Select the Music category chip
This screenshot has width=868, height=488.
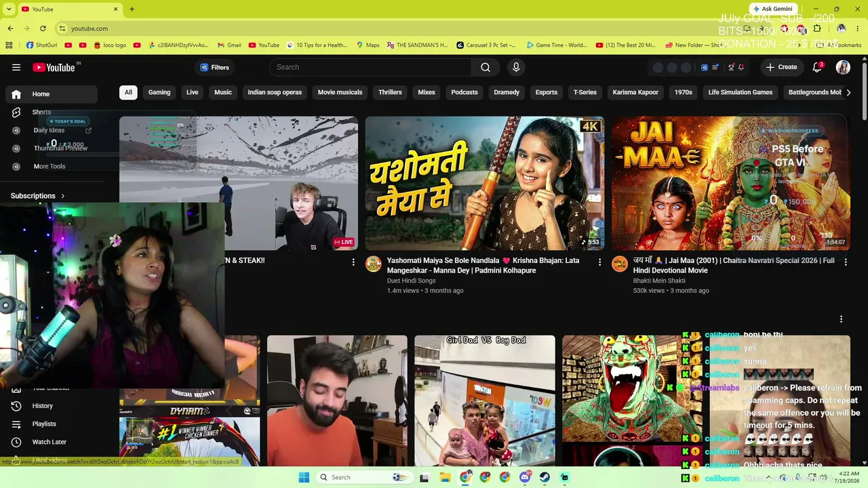click(223, 92)
